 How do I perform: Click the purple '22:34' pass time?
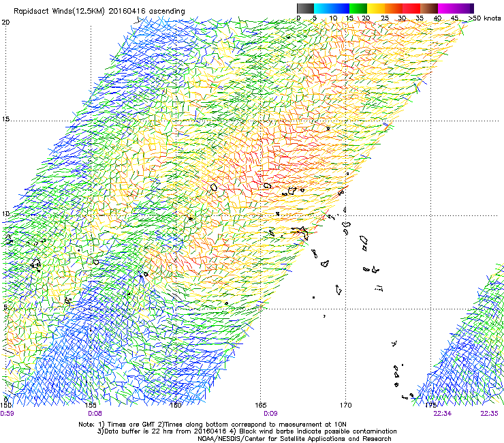tap(442, 414)
